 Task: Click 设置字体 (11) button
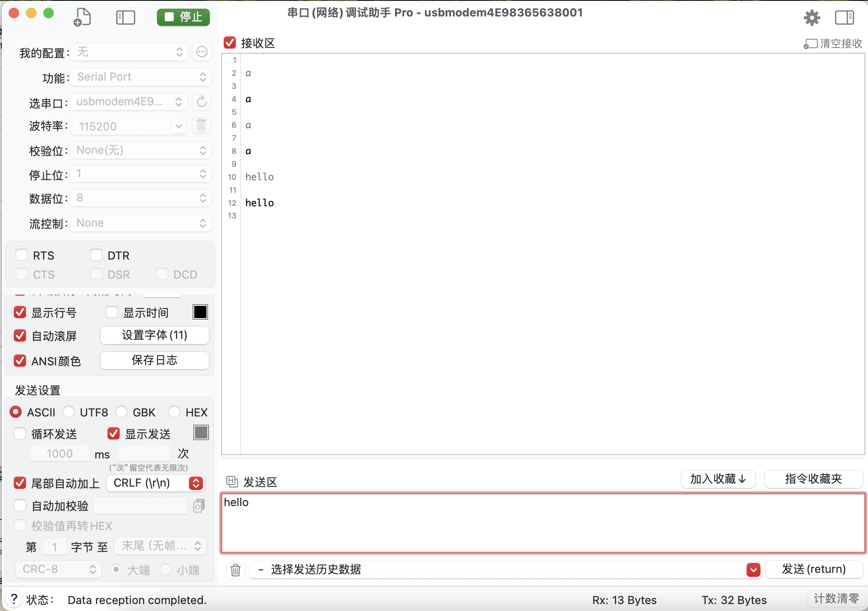coord(155,335)
